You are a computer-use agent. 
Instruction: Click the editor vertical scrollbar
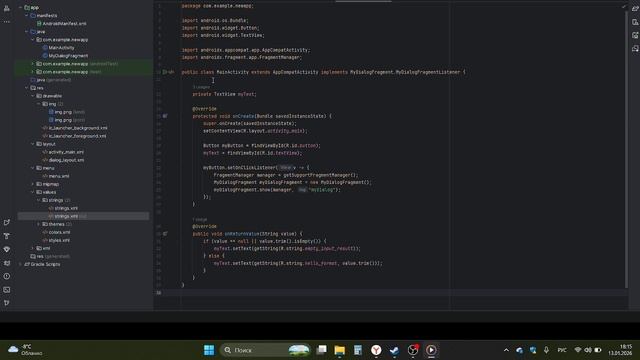626,149
